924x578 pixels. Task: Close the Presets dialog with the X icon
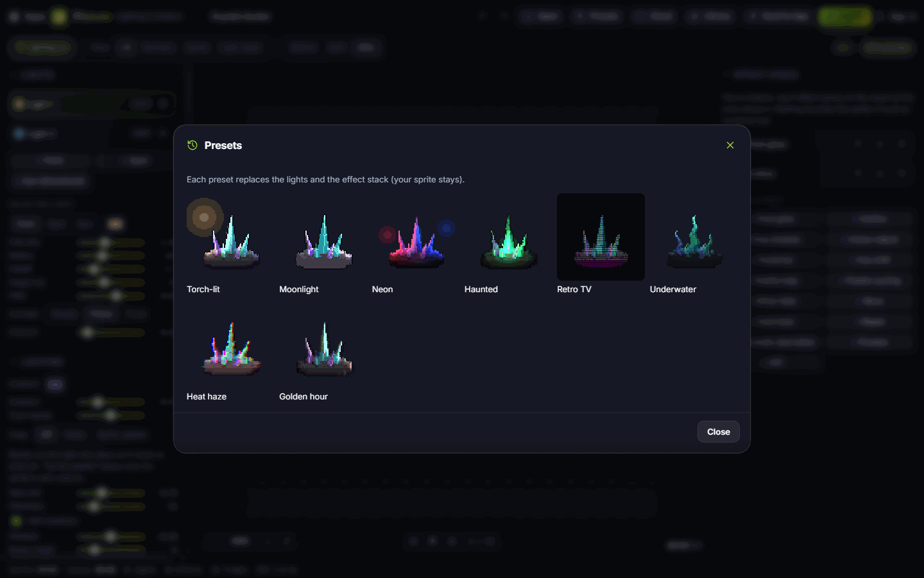tap(730, 145)
